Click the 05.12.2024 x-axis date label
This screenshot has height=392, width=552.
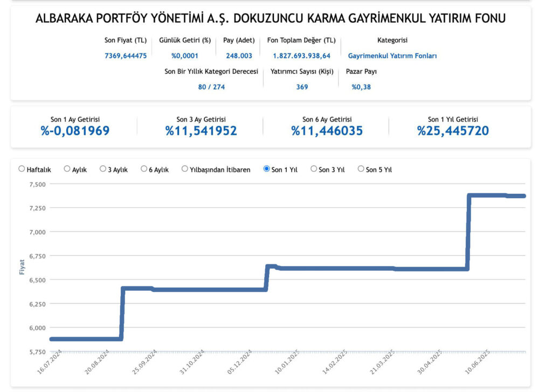(x=239, y=362)
